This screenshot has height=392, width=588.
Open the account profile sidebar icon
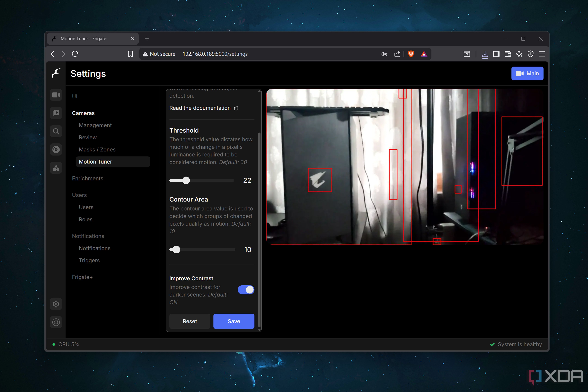pos(56,322)
